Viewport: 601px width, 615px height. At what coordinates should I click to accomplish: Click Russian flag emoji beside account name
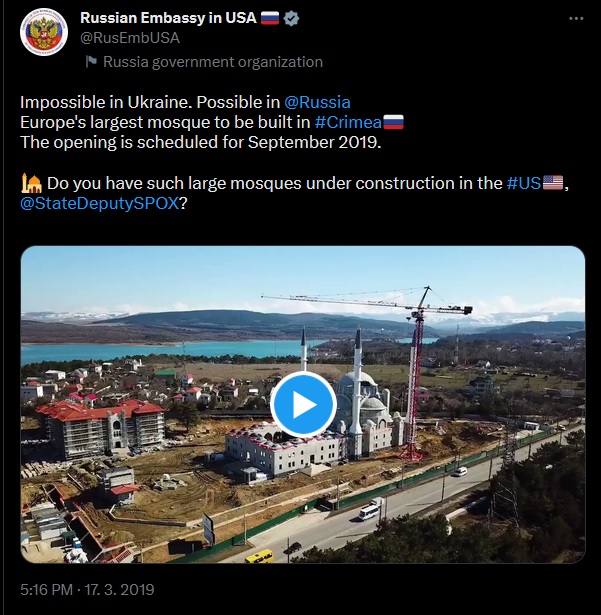tap(270, 18)
